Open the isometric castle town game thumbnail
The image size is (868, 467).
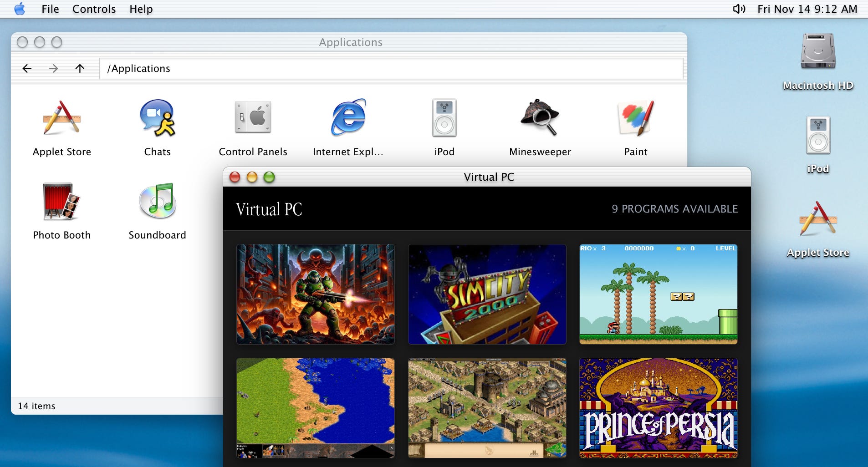tap(487, 408)
